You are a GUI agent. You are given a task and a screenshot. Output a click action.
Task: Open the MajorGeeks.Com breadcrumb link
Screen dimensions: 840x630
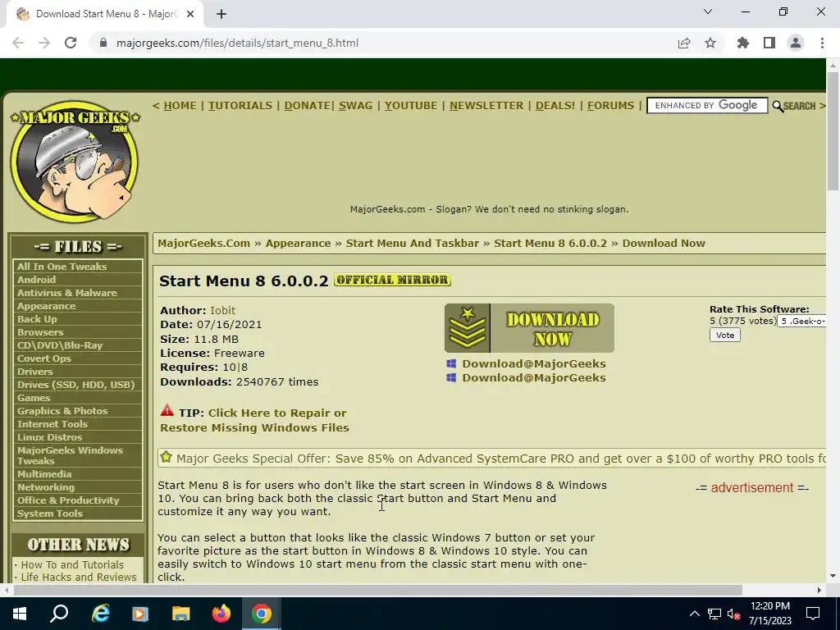[204, 243]
